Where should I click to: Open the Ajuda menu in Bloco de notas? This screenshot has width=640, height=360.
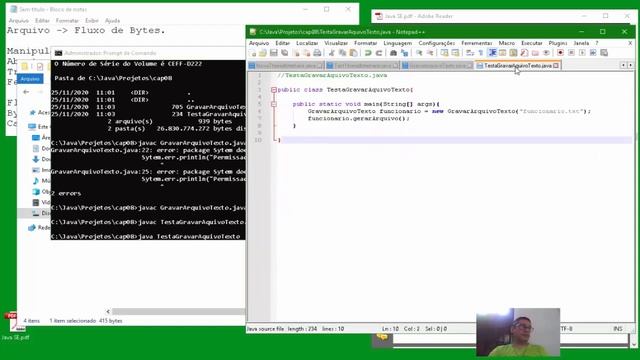coord(112,20)
